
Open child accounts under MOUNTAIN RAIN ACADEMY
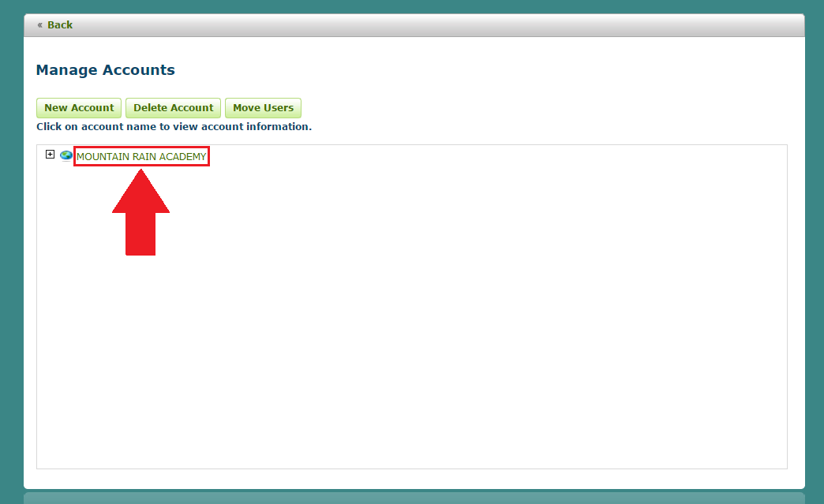(x=50, y=154)
